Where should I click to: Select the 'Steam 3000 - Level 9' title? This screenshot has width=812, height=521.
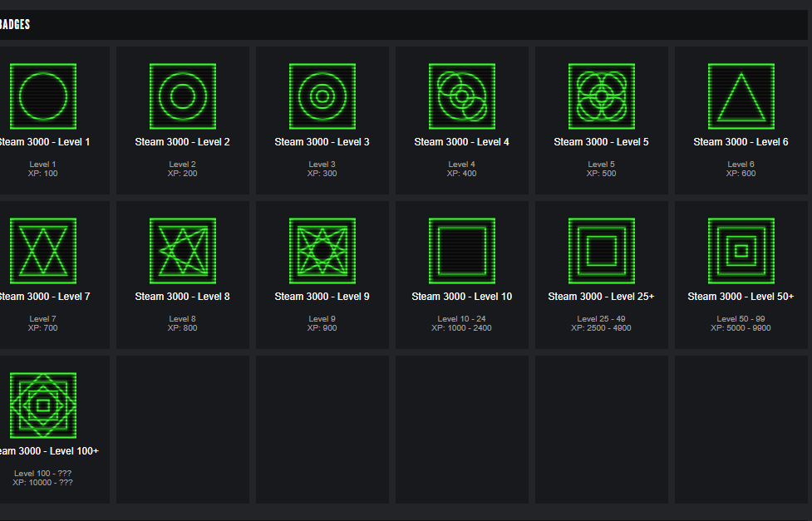pos(322,297)
